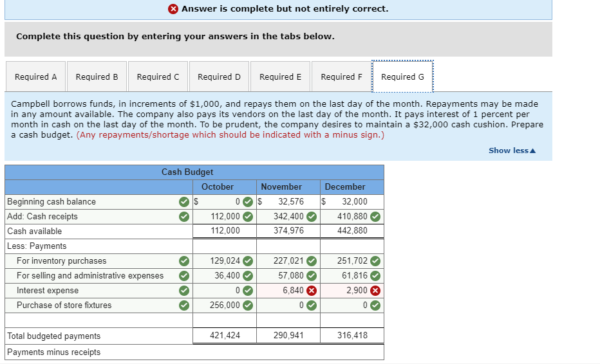Click green check after 'For selling and administrative expenses' label

184,276
